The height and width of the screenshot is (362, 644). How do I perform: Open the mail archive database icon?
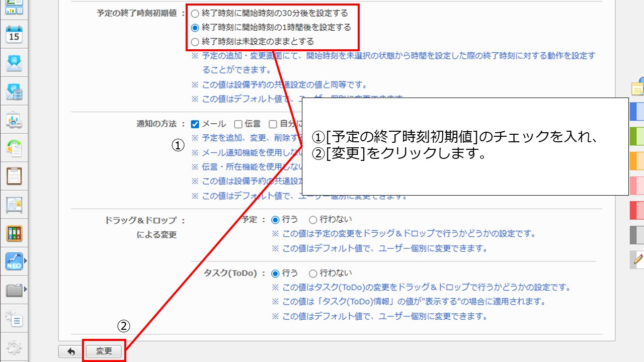14,92
